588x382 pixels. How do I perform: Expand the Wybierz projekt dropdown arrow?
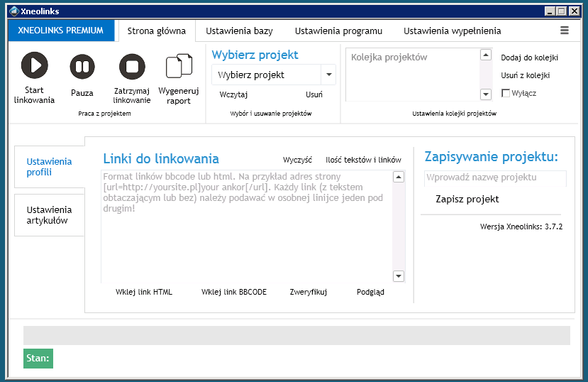click(329, 75)
